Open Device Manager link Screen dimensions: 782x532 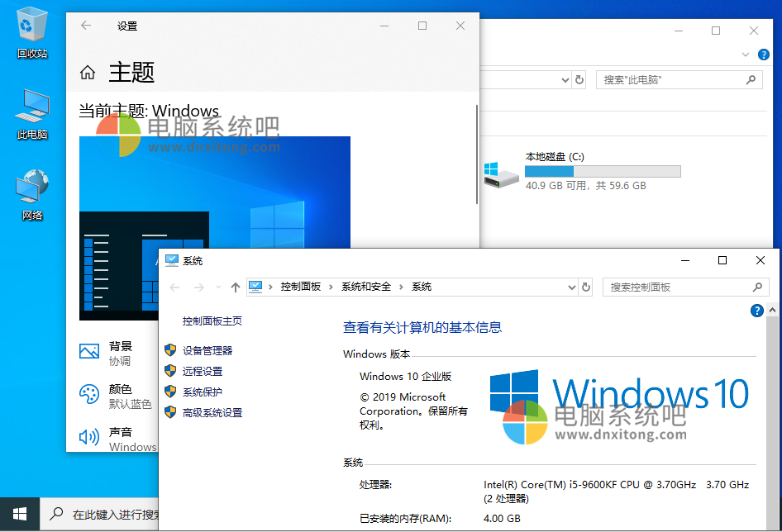(x=207, y=350)
